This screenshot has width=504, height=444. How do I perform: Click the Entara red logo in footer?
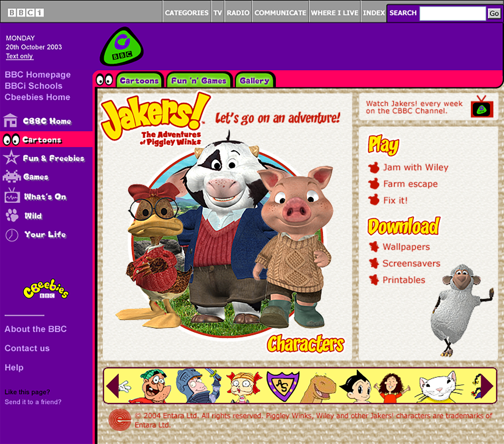[x=120, y=420]
